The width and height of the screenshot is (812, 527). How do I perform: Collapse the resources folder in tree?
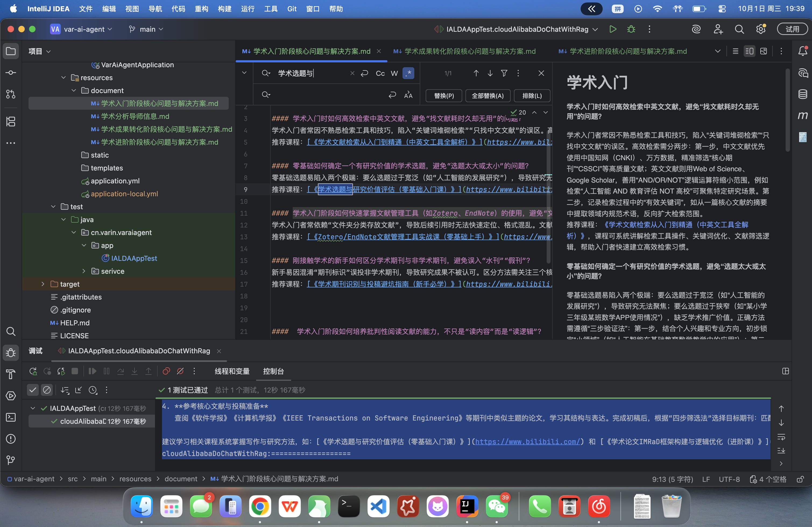(x=63, y=78)
